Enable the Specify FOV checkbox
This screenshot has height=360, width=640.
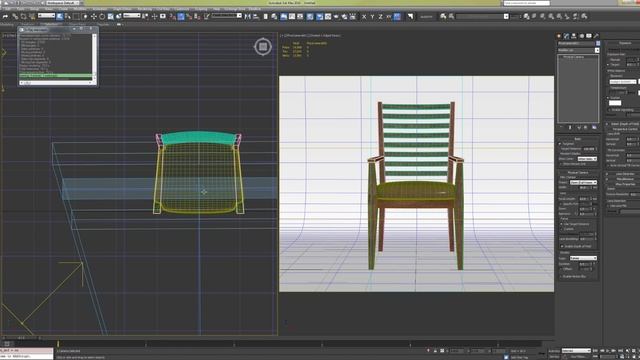point(561,204)
